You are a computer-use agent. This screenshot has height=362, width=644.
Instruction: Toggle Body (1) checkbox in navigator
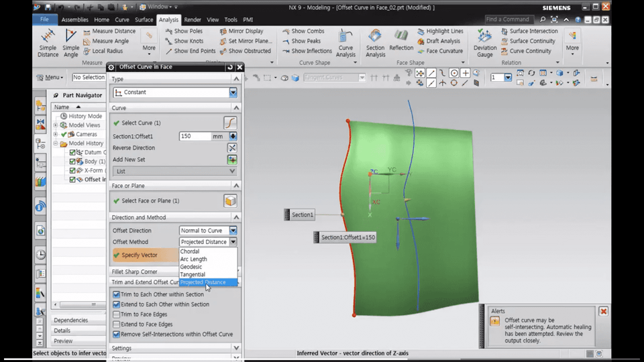tap(72, 162)
